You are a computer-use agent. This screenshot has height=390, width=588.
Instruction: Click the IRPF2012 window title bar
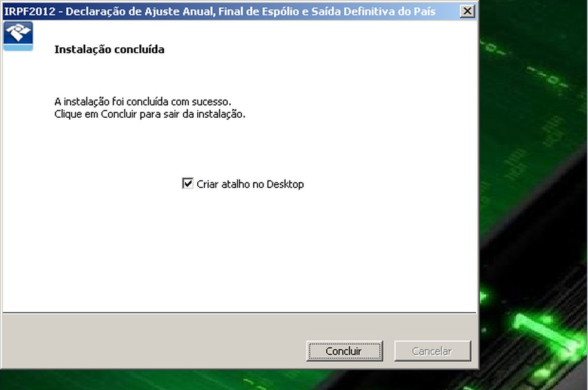240,11
